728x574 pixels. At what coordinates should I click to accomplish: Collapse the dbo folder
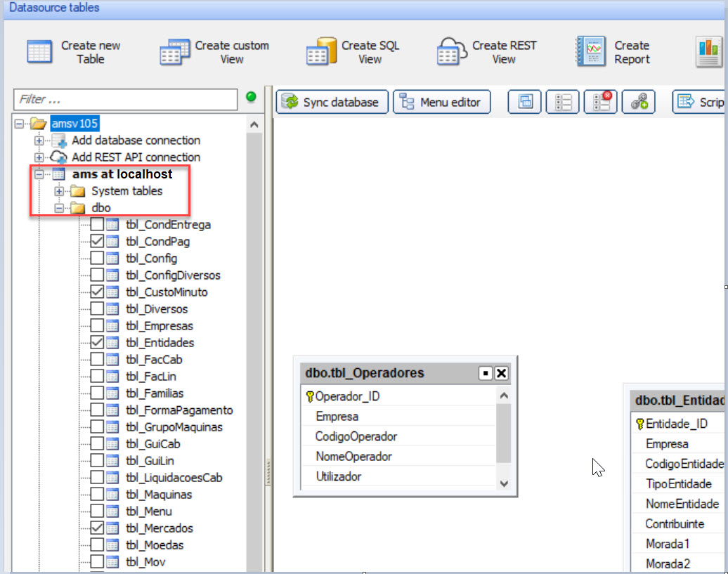pos(59,208)
